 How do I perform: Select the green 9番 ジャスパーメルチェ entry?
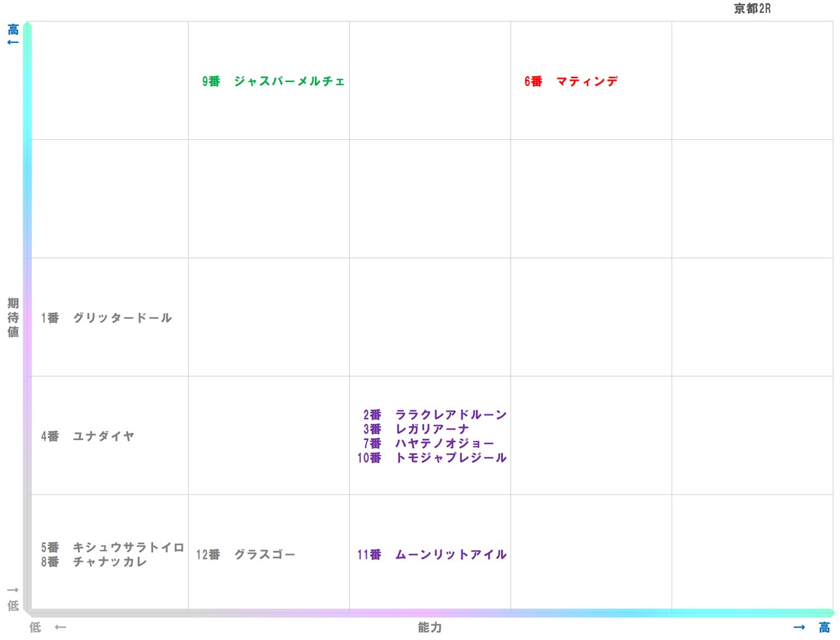pyautogui.click(x=273, y=81)
